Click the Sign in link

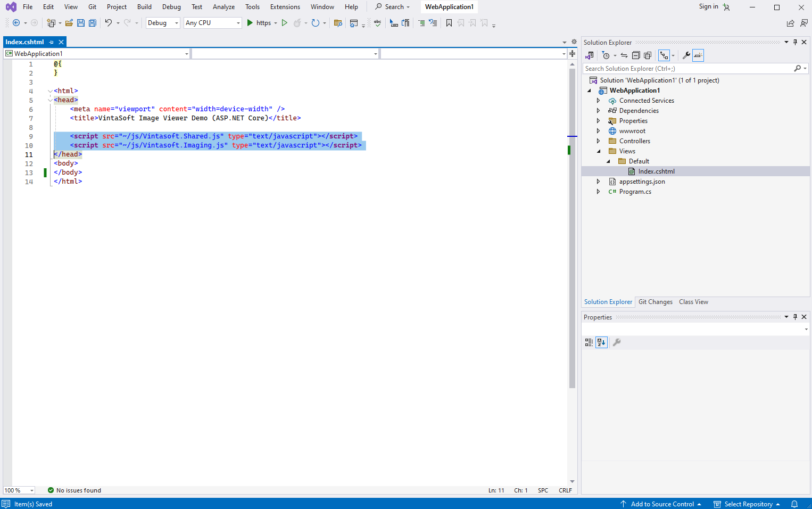click(x=708, y=6)
